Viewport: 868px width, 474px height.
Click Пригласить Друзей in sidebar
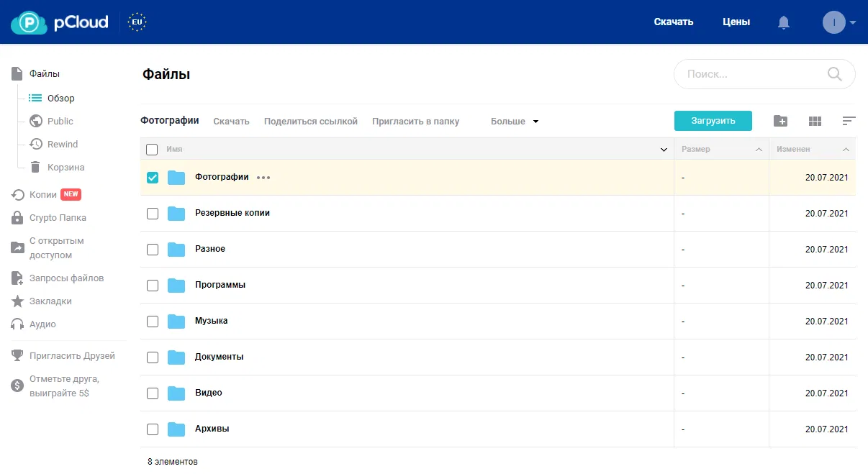tap(63, 355)
